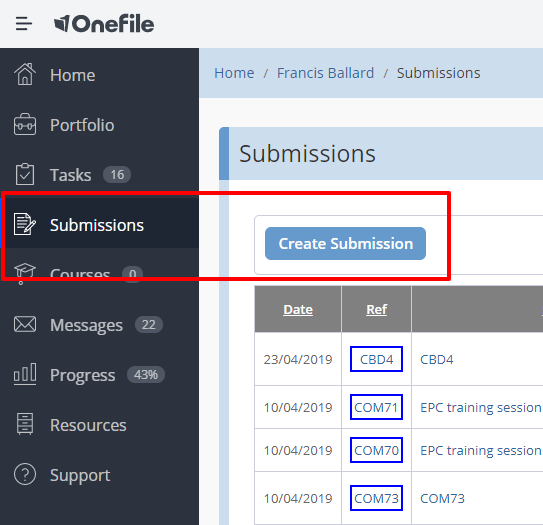
Task: Toggle the hamburger sidebar menu icon
Action: pyautogui.click(x=24, y=24)
